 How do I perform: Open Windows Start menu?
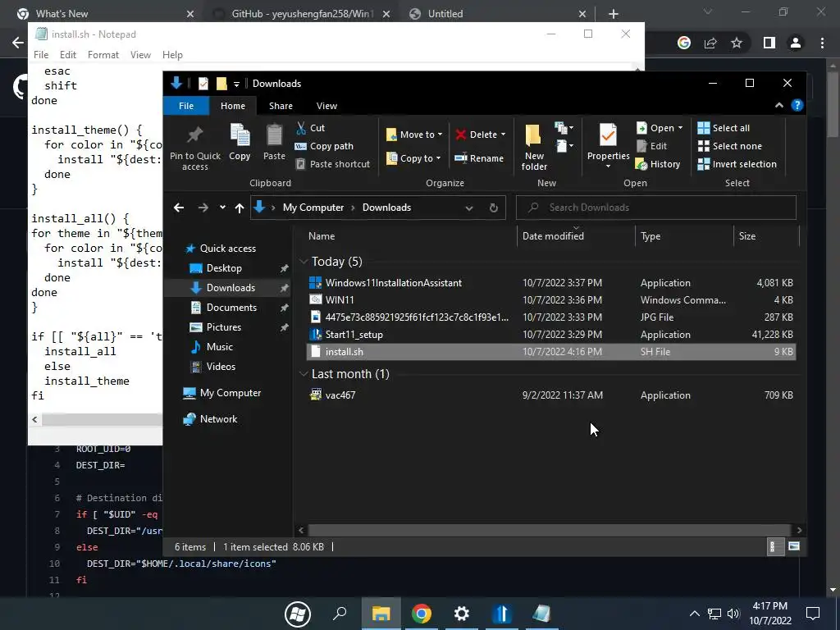[298, 614]
